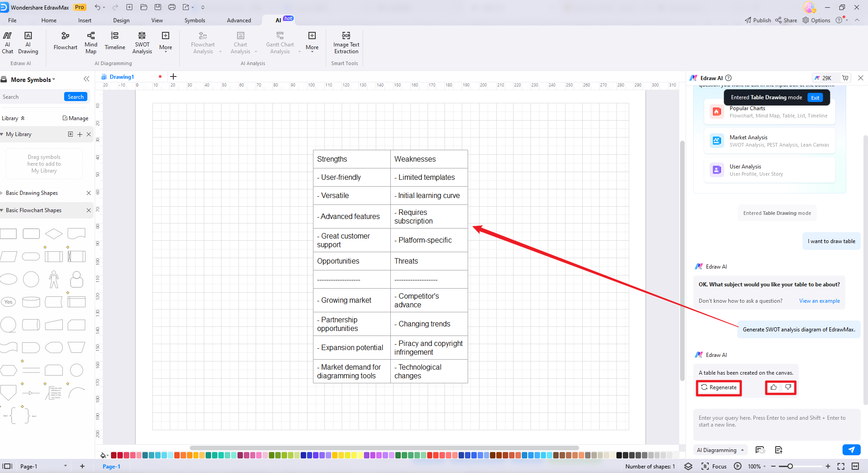The image size is (868, 473).
Task: Expand the Basic Drawing Shapes section
Action: [x=2, y=193]
